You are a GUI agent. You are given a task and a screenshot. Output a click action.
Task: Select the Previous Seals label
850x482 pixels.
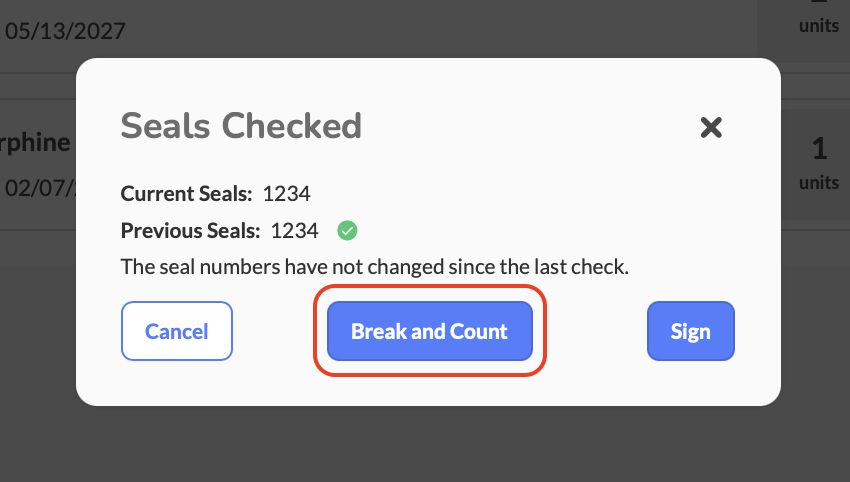pos(190,231)
